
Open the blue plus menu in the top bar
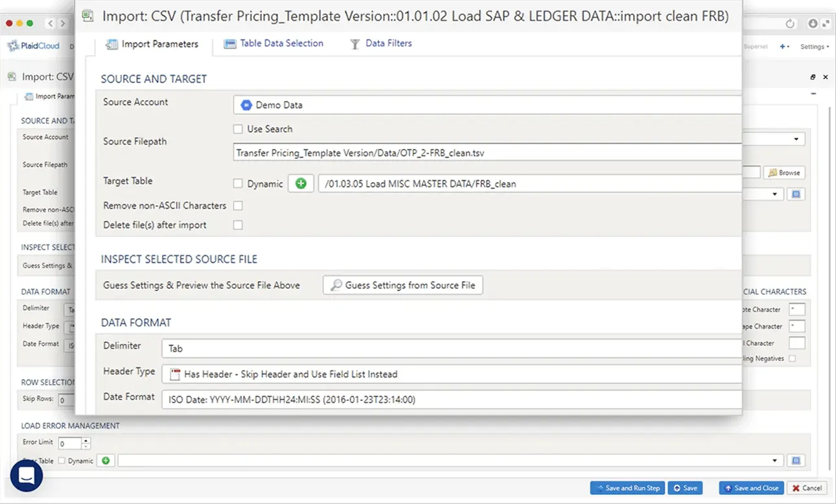coord(784,47)
